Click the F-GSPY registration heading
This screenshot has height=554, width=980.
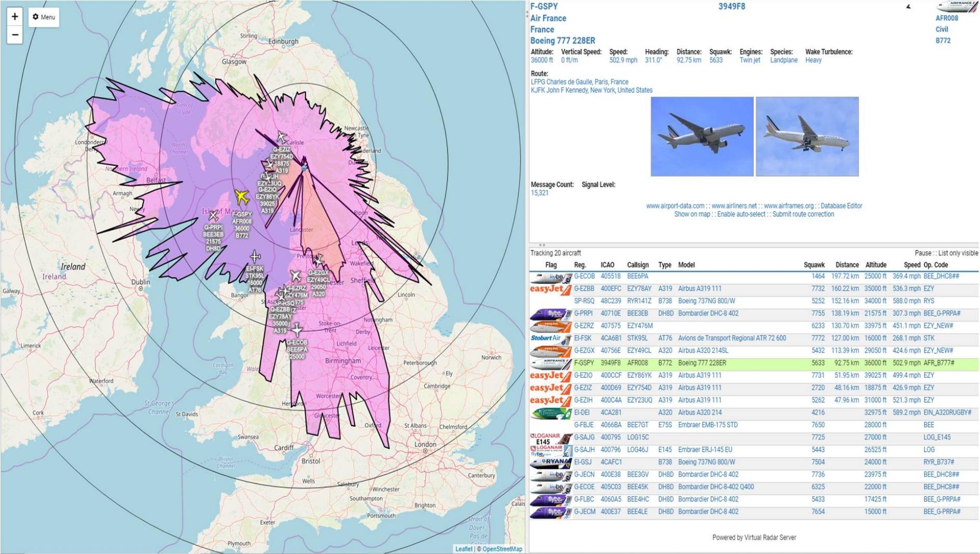click(544, 7)
